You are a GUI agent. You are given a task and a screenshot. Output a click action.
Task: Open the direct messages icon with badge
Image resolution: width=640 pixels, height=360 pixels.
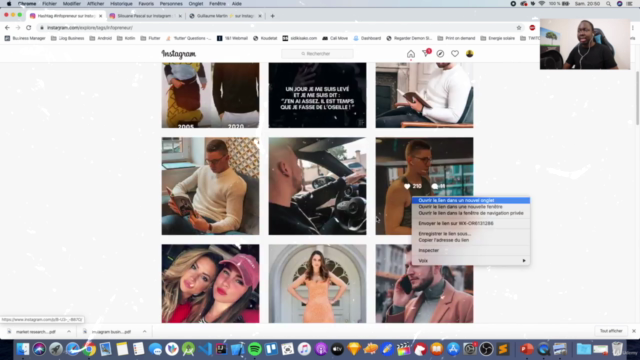click(x=426, y=53)
